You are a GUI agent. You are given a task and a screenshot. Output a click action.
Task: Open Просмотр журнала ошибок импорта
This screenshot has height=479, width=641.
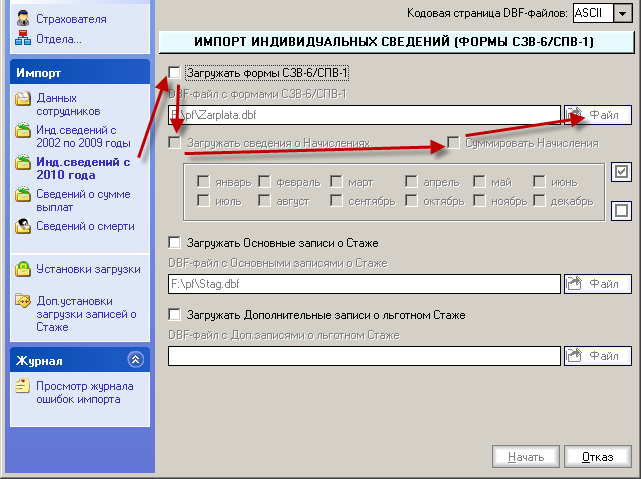click(85, 392)
